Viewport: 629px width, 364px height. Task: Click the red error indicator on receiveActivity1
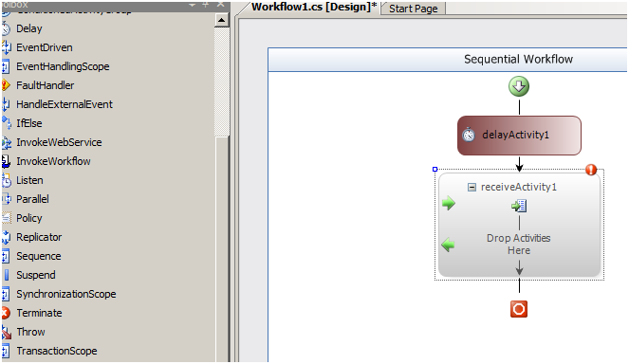[591, 170]
